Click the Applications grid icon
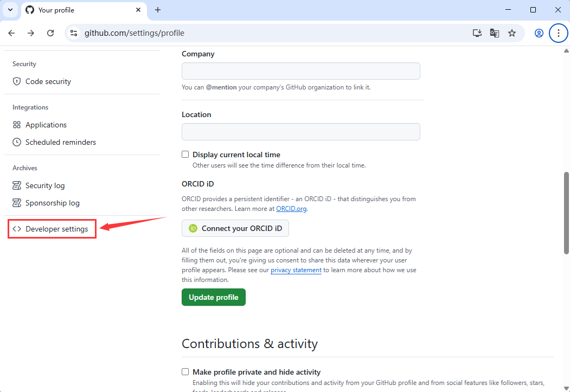Image resolution: width=570 pixels, height=392 pixels. coord(17,125)
